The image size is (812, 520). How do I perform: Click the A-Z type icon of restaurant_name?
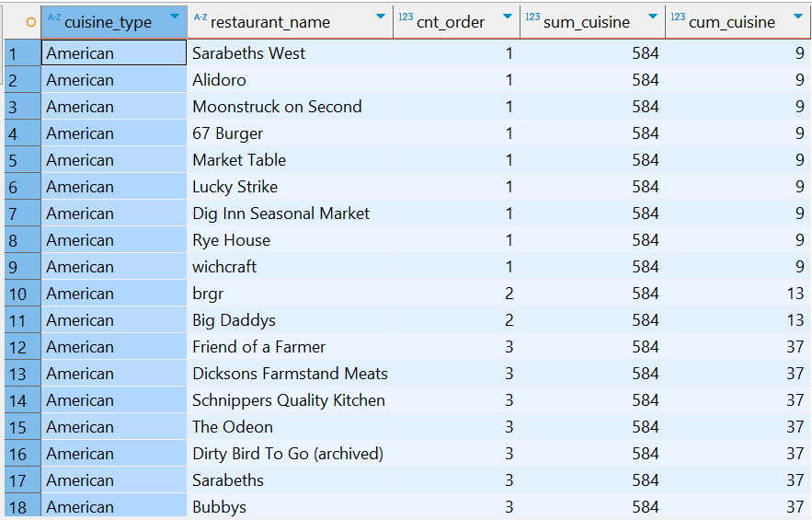click(200, 17)
